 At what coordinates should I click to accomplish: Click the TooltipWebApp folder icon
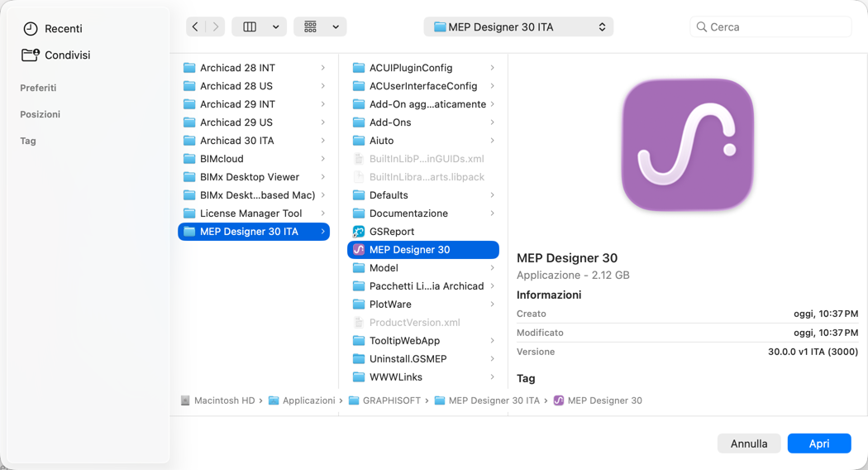[x=359, y=341]
